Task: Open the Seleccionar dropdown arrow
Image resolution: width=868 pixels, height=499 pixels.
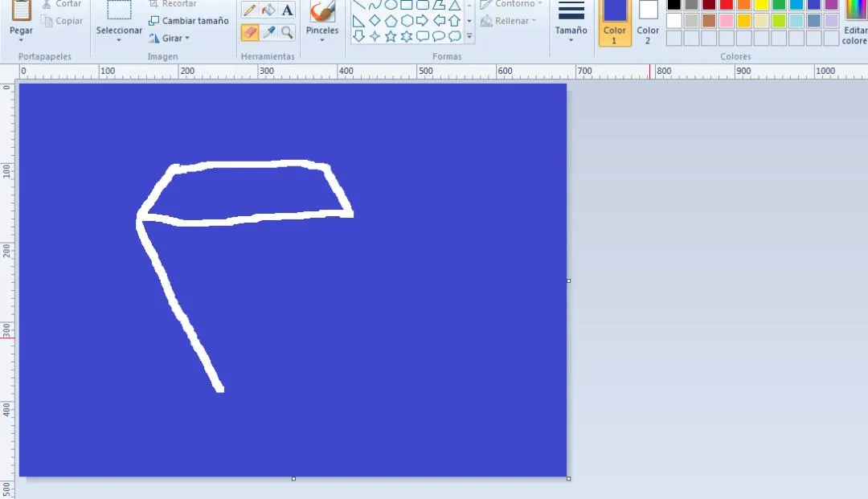Action: click(x=119, y=40)
